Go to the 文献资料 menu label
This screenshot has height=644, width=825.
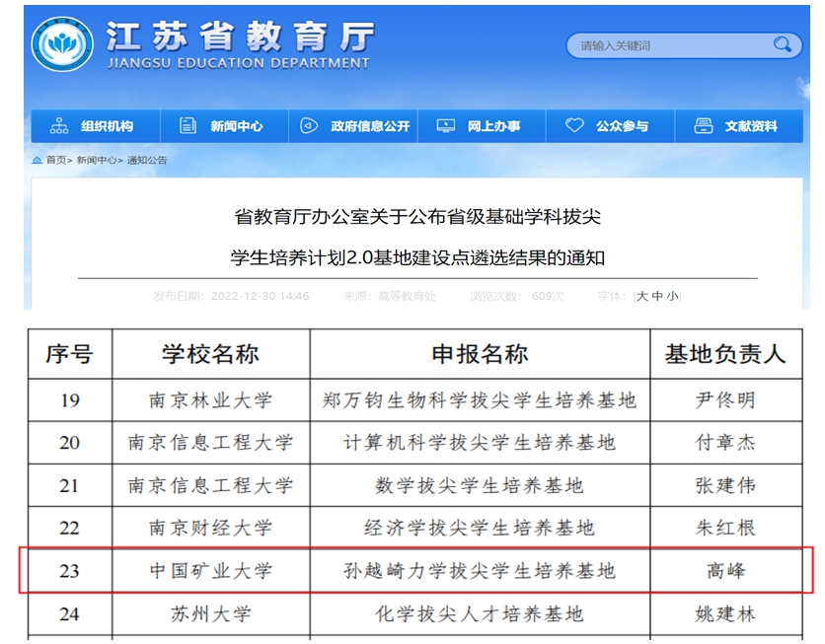point(751,126)
